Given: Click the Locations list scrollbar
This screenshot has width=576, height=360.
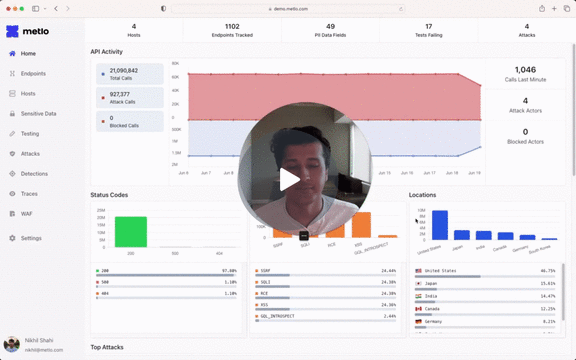Looking at the screenshot, I should (563, 292).
